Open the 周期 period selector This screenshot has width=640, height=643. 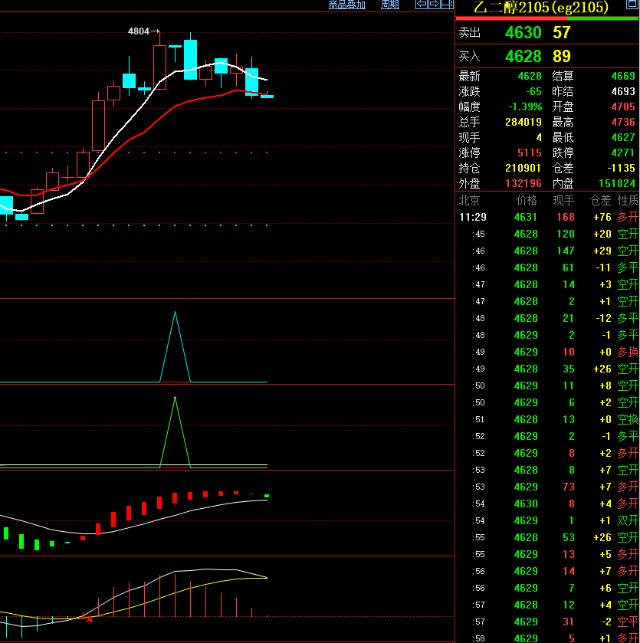point(389,5)
